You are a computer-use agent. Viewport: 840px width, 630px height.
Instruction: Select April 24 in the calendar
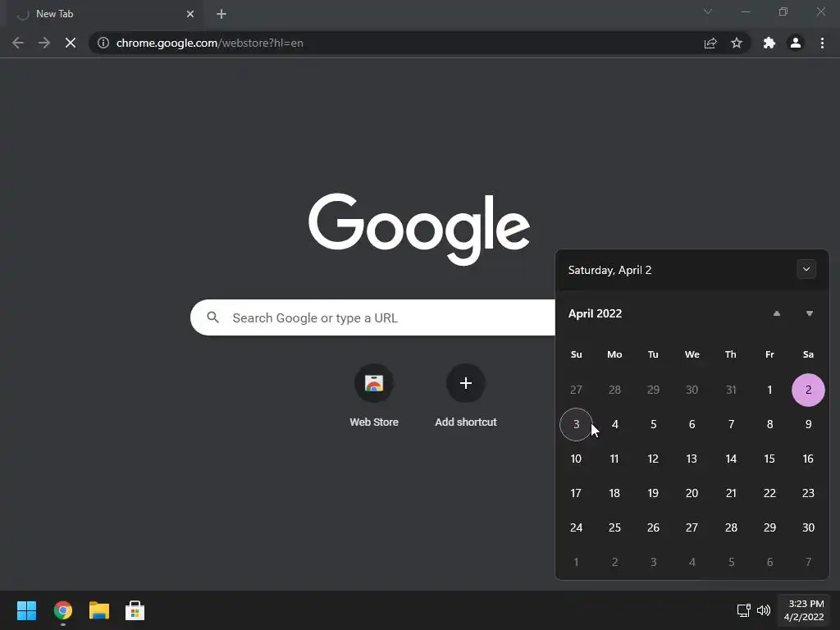576,527
